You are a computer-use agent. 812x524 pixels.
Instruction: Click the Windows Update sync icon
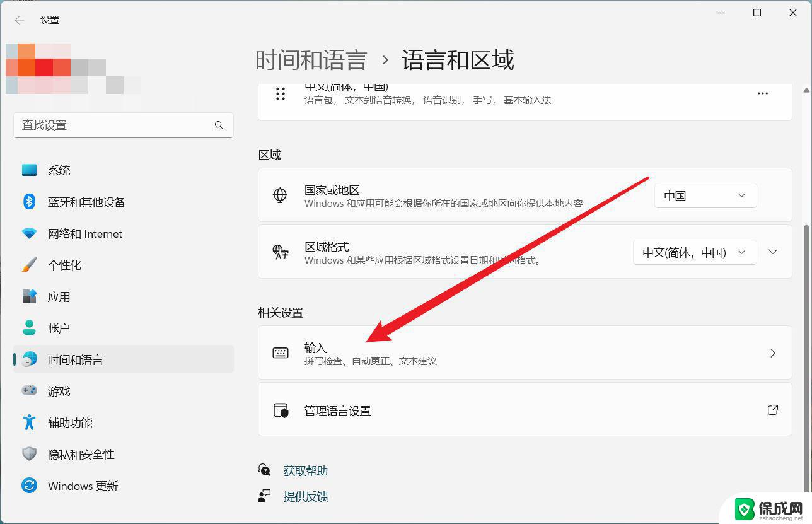click(x=29, y=486)
